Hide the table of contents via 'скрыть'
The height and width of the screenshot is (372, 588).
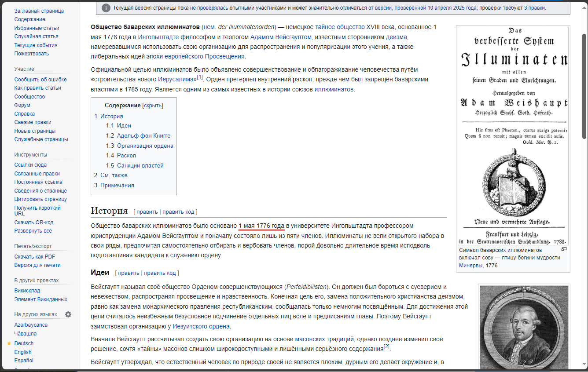153,106
